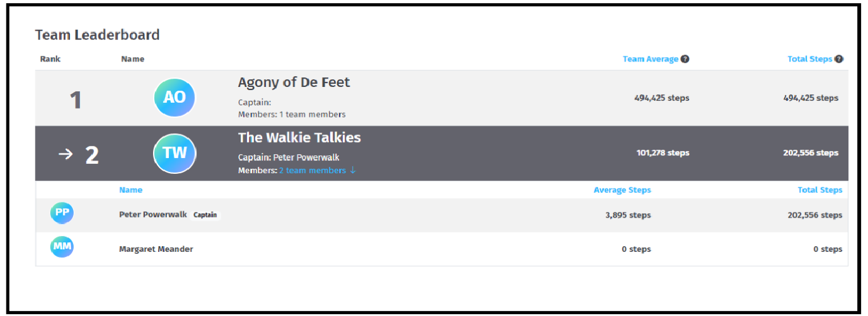Select Peter Powerwalk member row
Viewport: 868px width, 316px height.
coord(441,215)
